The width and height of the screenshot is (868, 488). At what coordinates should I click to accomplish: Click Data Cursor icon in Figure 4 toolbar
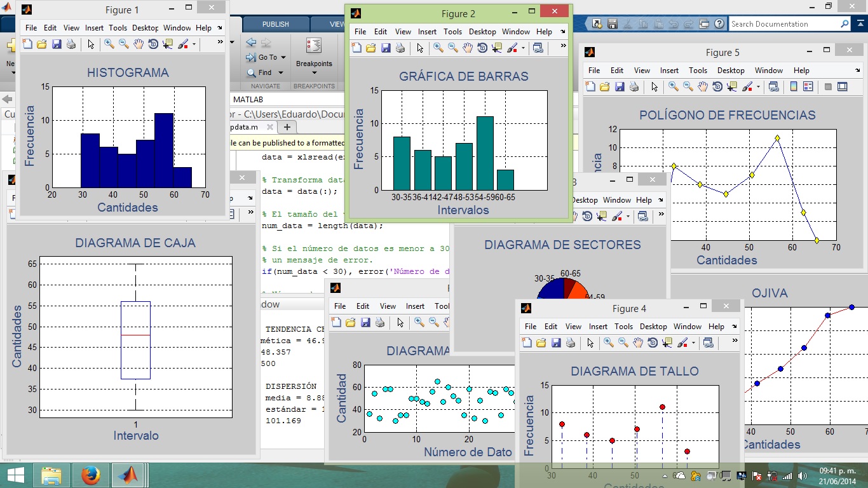[668, 343]
